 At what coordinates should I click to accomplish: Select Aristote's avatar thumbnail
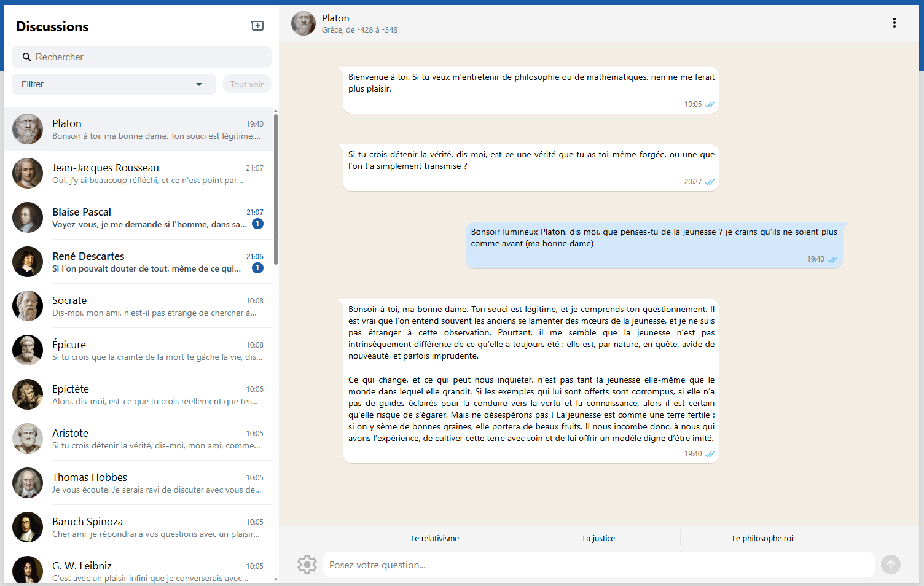(x=28, y=439)
